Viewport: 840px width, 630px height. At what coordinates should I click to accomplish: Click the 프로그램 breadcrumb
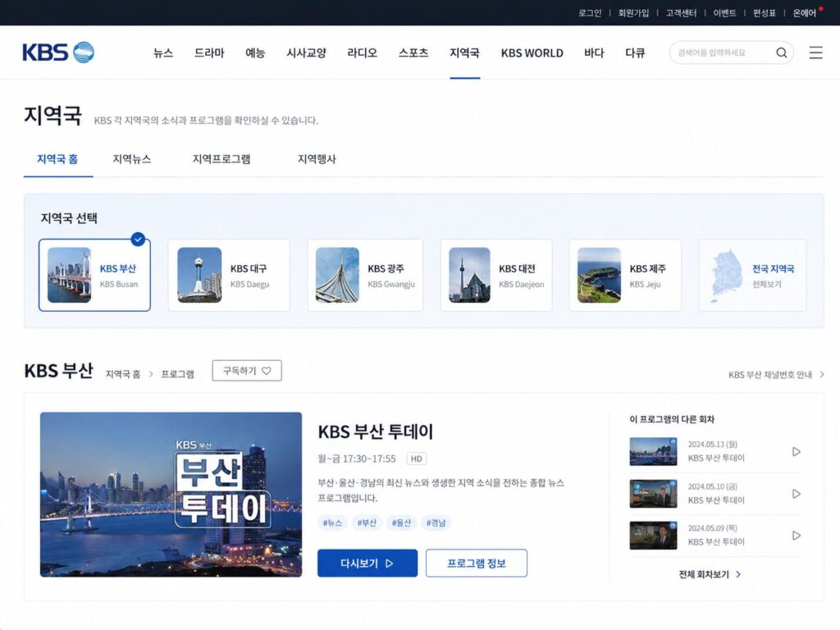coord(177,374)
